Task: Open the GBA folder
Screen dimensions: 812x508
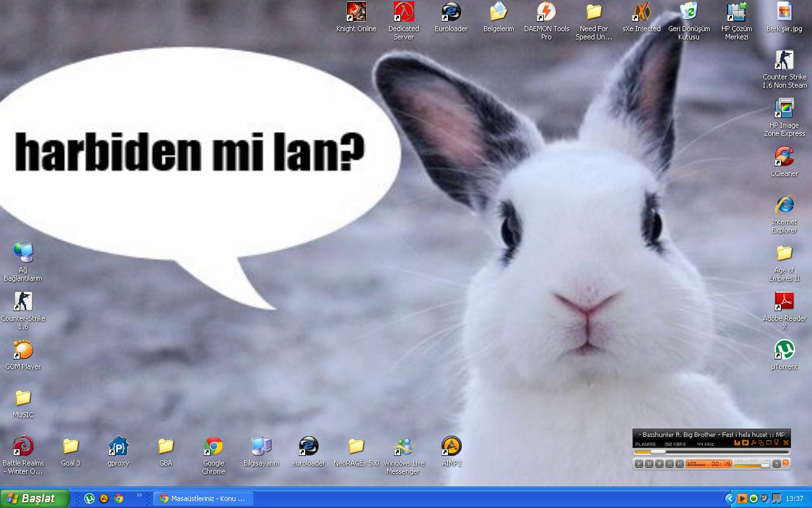Action: (166, 451)
